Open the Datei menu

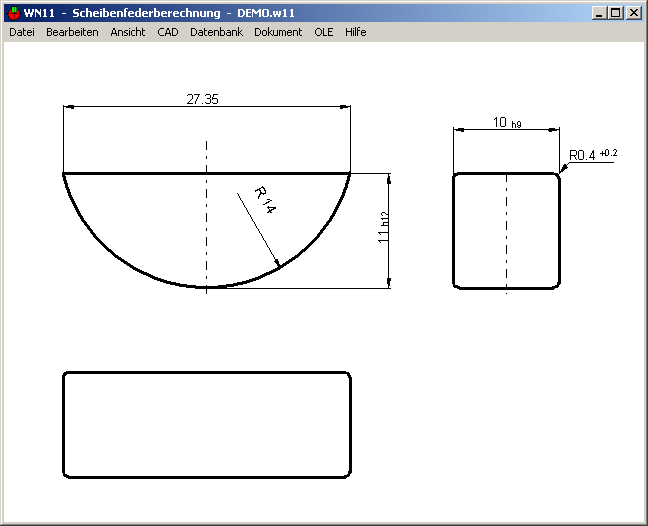click(21, 32)
